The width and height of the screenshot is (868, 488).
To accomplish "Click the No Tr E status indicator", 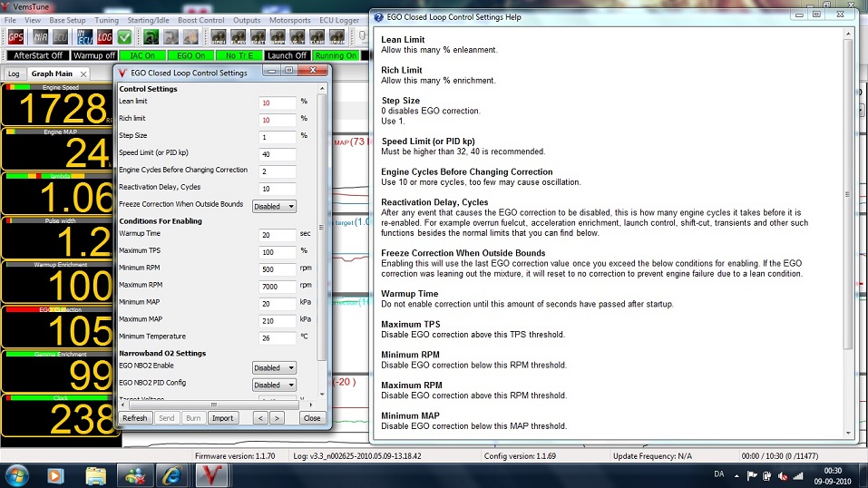I will tap(239, 55).
